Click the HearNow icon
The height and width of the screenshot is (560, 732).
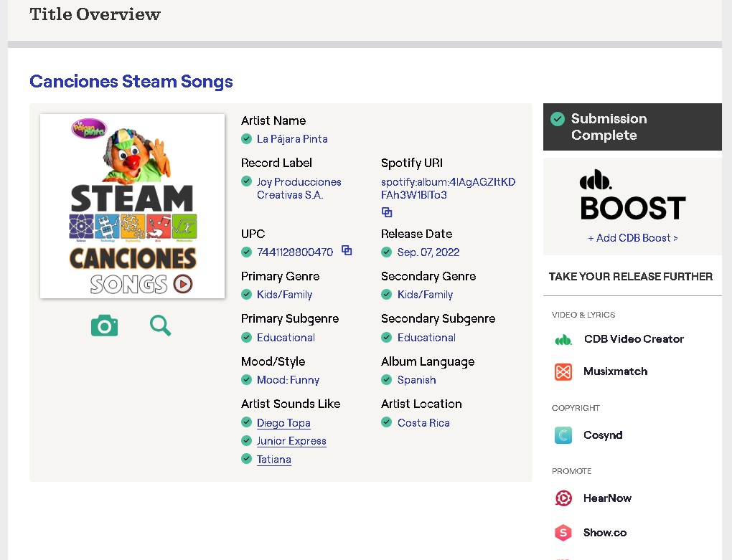click(563, 498)
